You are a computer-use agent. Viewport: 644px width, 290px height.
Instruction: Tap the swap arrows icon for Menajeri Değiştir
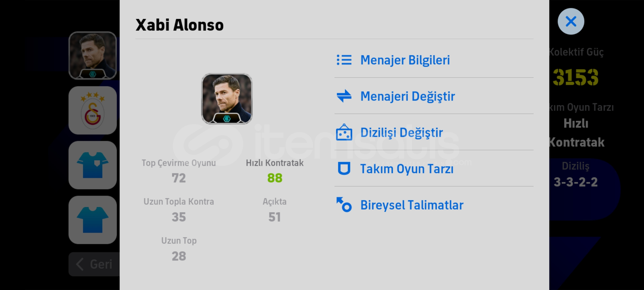point(344,96)
